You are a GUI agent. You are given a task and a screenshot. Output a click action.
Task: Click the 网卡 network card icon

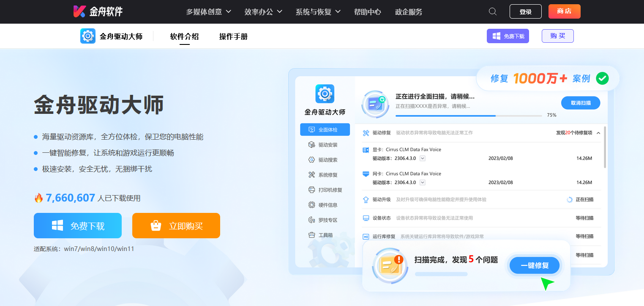click(x=366, y=174)
